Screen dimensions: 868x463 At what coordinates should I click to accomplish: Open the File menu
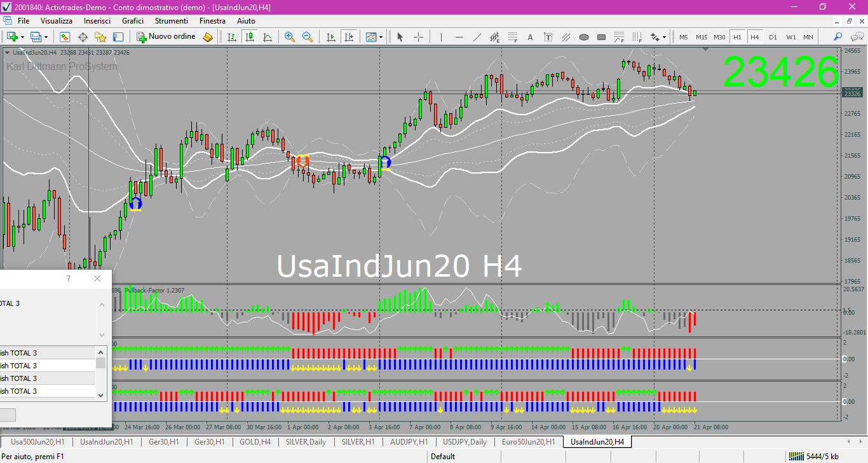click(x=24, y=21)
